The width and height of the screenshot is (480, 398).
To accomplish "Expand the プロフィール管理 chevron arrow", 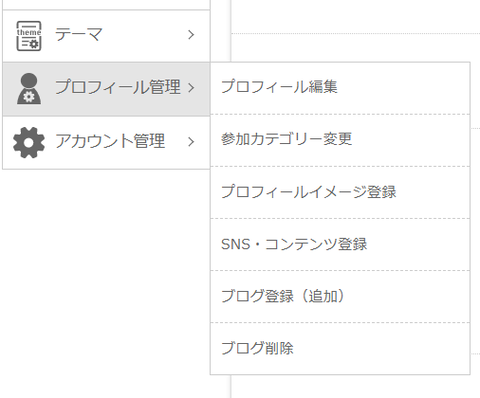I will [191, 88].
